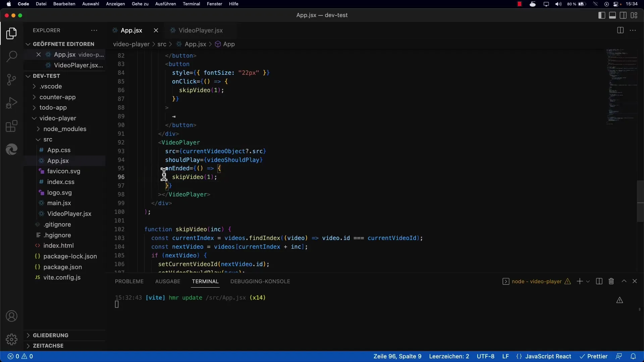Image resolution: width=644 pixels, height=362 pixels.
Task: Switch to the PROBLEME panel tab
Action: click(x=129, y=282)
